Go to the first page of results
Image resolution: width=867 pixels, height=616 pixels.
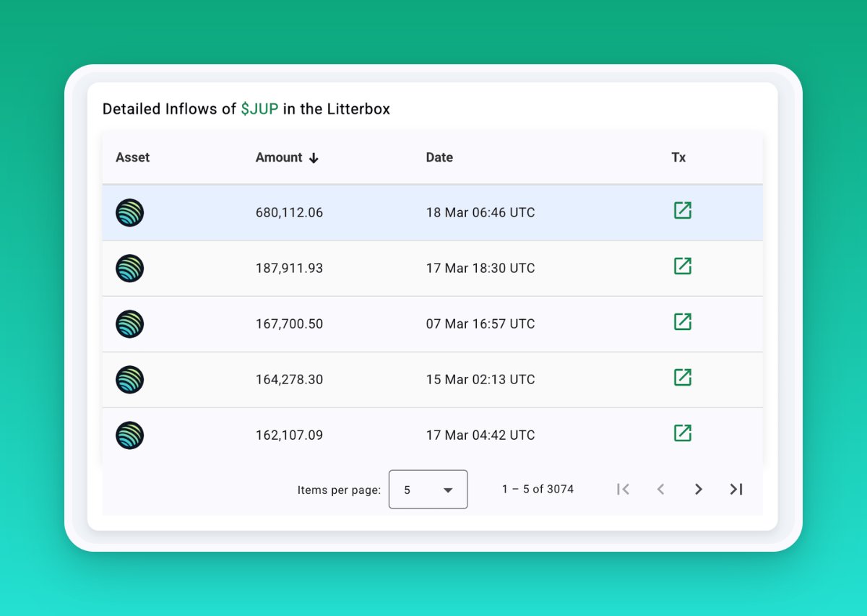623,489
